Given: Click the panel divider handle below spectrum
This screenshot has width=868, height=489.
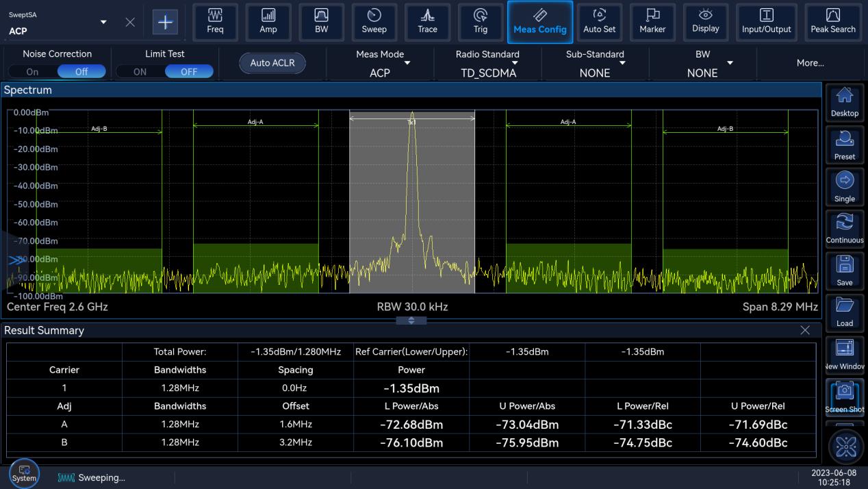Looking at the screenshot, I should [x=411, y=321].
